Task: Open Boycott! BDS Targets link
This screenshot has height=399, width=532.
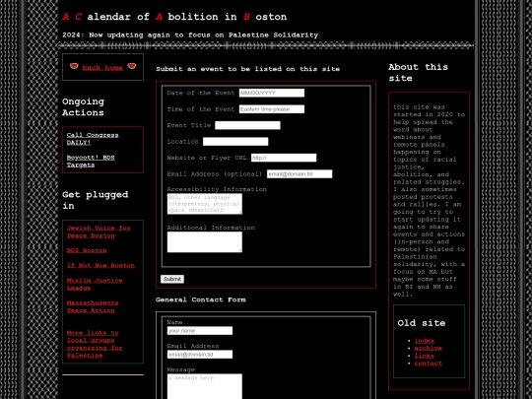Action: [91, 162]
